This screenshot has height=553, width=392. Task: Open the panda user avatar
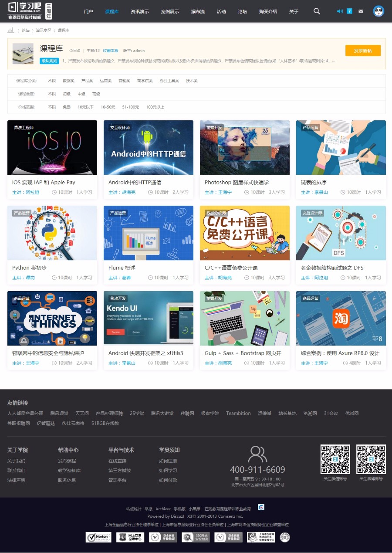(x=378, y=11)
